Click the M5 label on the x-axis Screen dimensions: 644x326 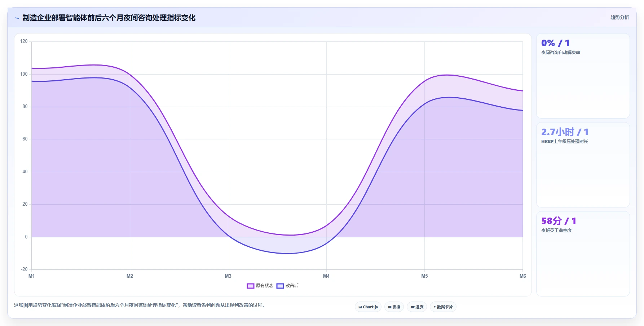pyautogui.click(x=424, y=276)
